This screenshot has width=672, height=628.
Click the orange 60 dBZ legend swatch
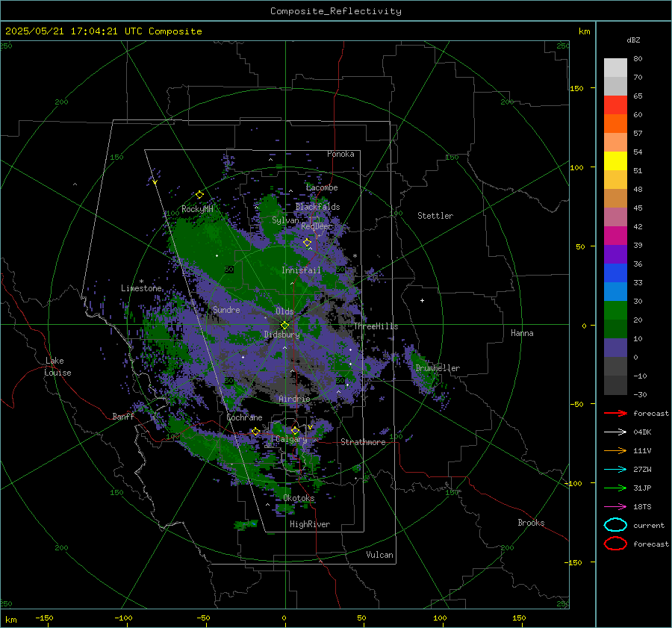point(615,123)
